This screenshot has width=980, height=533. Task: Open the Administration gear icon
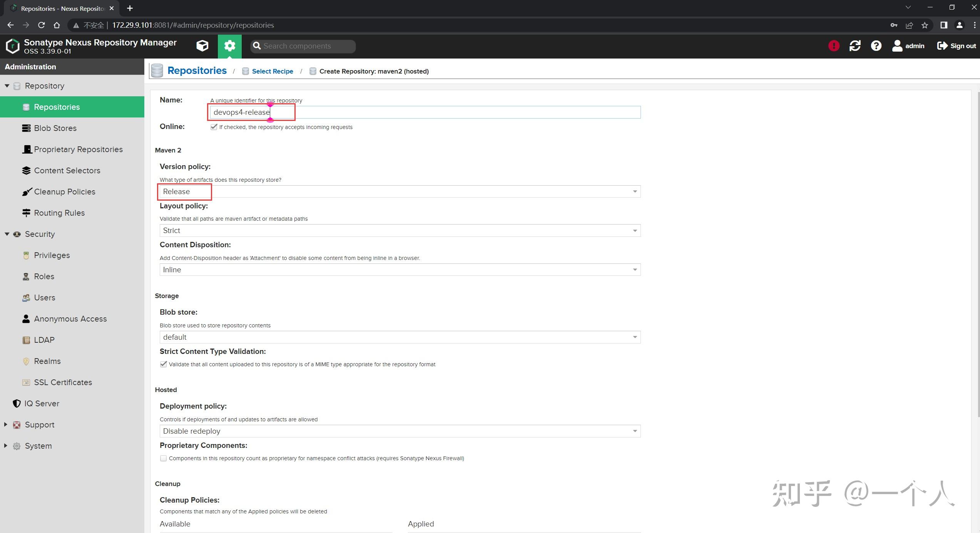click(230, 46)
